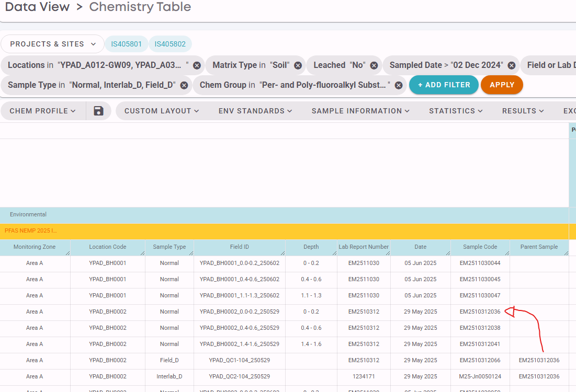The height and width of the screenshot is (392, 576).
Task: Expand the Statistics menu
Action: click(456, 111)
